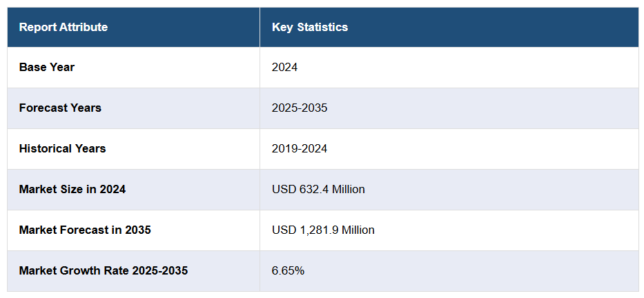
Task: Select the Market Growth Rate 2025-2035 label
Action: tap(104, 270)
